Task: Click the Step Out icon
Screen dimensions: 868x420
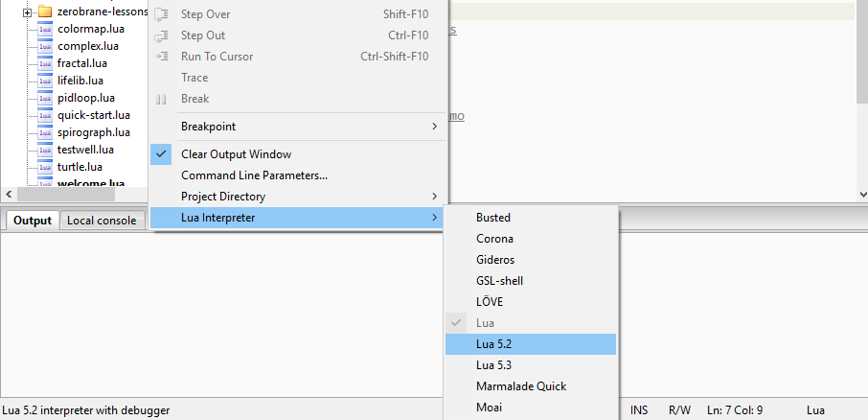Action: (x=162, y=35)
